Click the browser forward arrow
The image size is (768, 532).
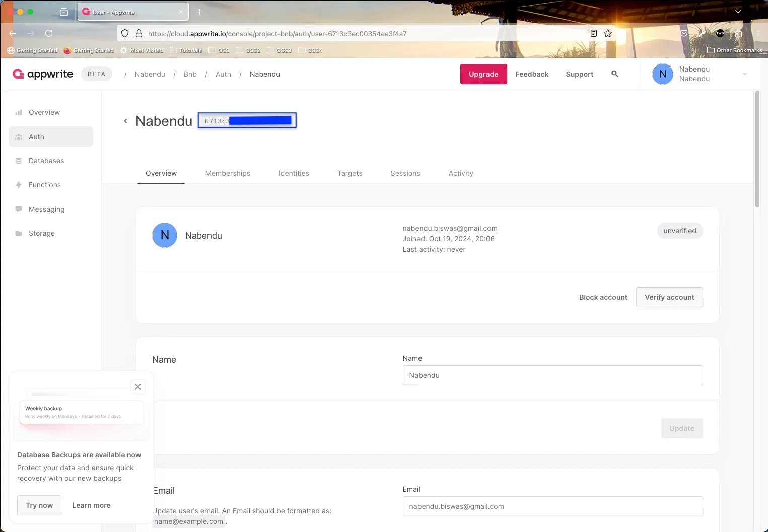31,33
